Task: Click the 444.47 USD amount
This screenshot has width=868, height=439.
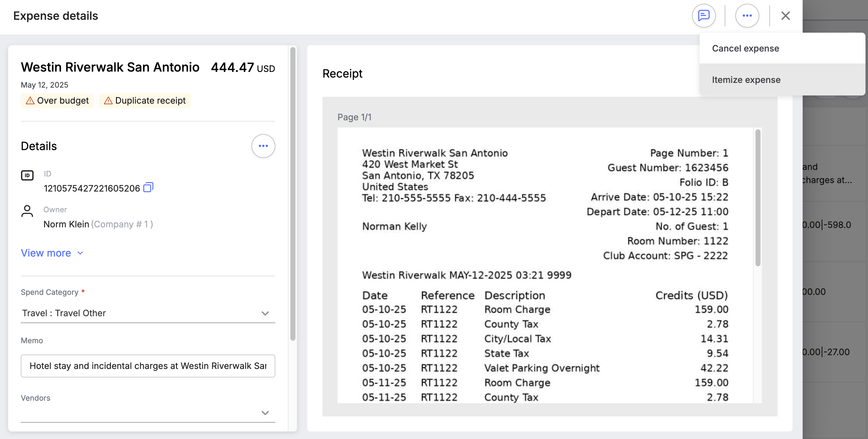Action: point(243,68)
